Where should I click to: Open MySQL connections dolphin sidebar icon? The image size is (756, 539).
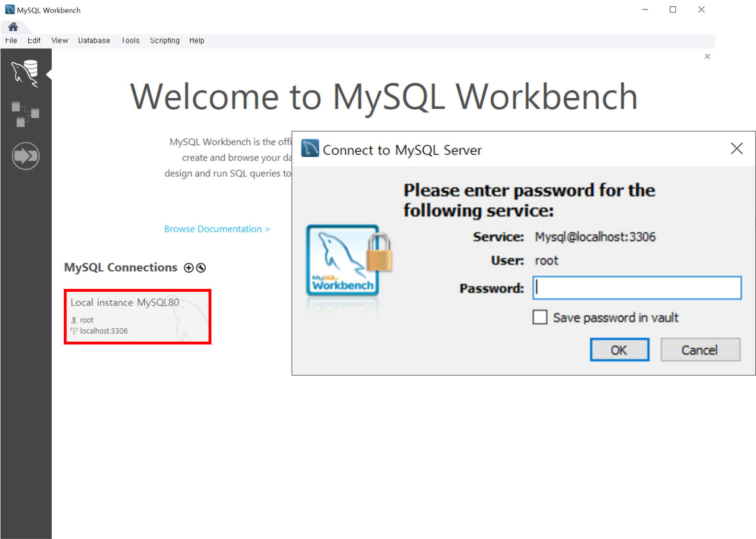pyautogui.click(x=25, y=73)
